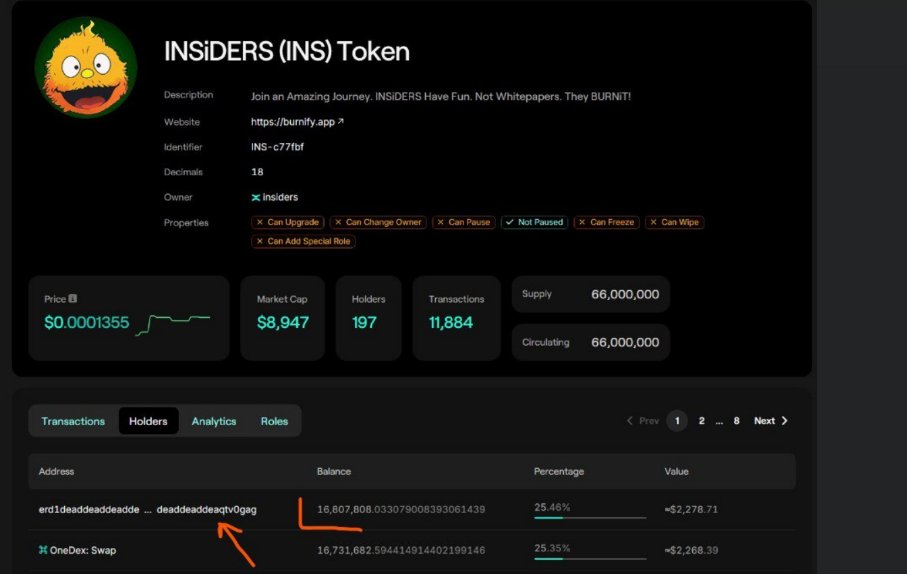Click the Circulating 66,000,000 value
Viewport: 907px width, 574px height.
625,342
